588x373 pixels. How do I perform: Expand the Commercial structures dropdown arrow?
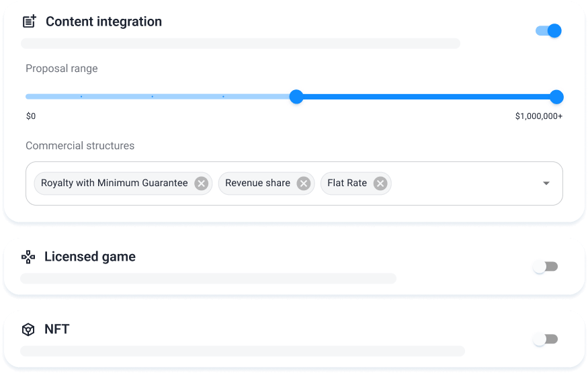tap(546, 183)
